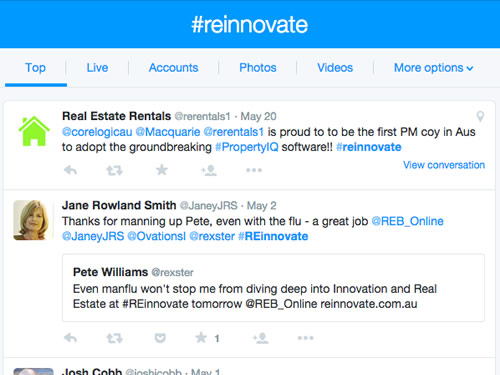The height and width of the screenshot is (375, 500).
Task: Open @JaneyJRS mention in tweet body
Action: coord(93,236)
